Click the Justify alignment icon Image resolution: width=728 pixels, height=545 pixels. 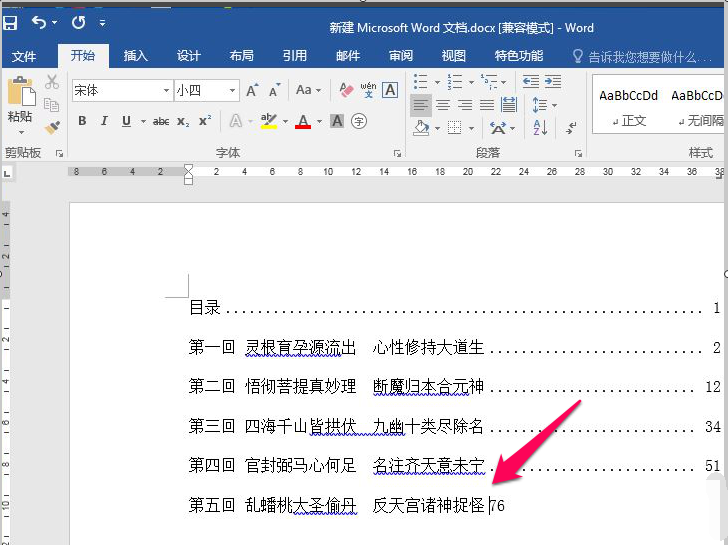click(487, 105)
